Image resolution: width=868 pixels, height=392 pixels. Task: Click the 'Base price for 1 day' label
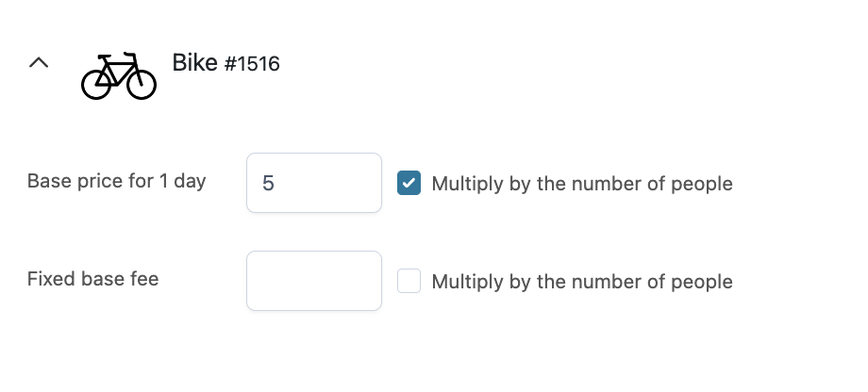(117, 181)
